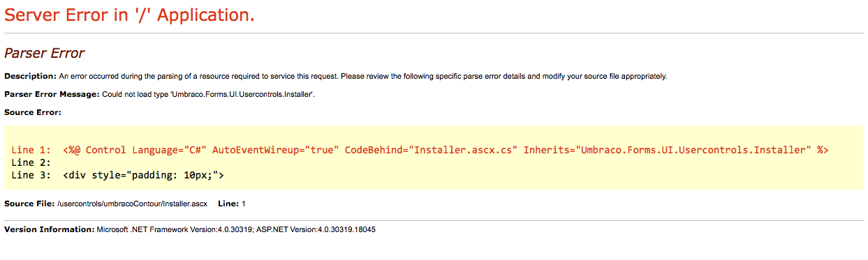This screenshot has height=260, width=868.
Task: Click the "Line: 1" text after source file
Action: tap(232, 204)
